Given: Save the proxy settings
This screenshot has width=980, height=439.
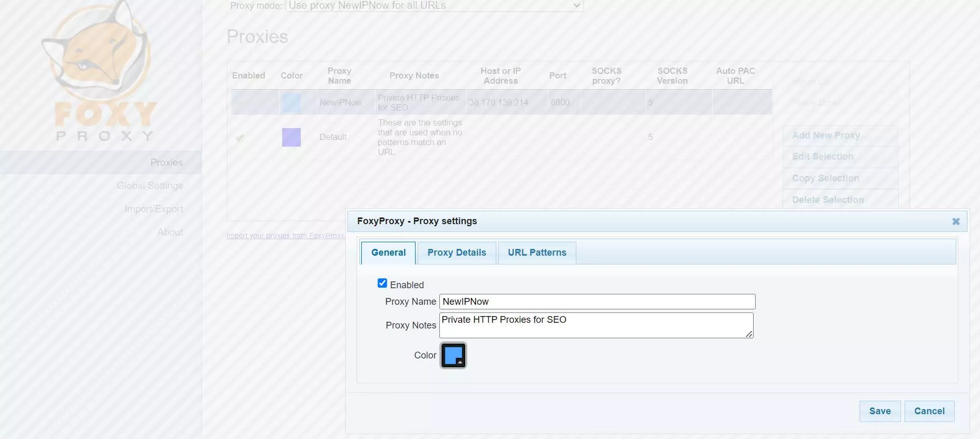Looking at the screenshot, I should (880, 411).
